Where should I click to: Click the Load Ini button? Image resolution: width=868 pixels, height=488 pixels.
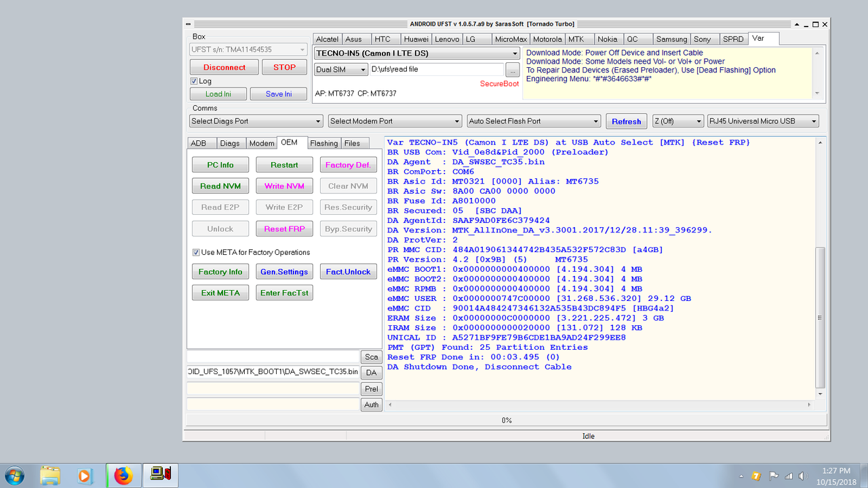[218, 94]
